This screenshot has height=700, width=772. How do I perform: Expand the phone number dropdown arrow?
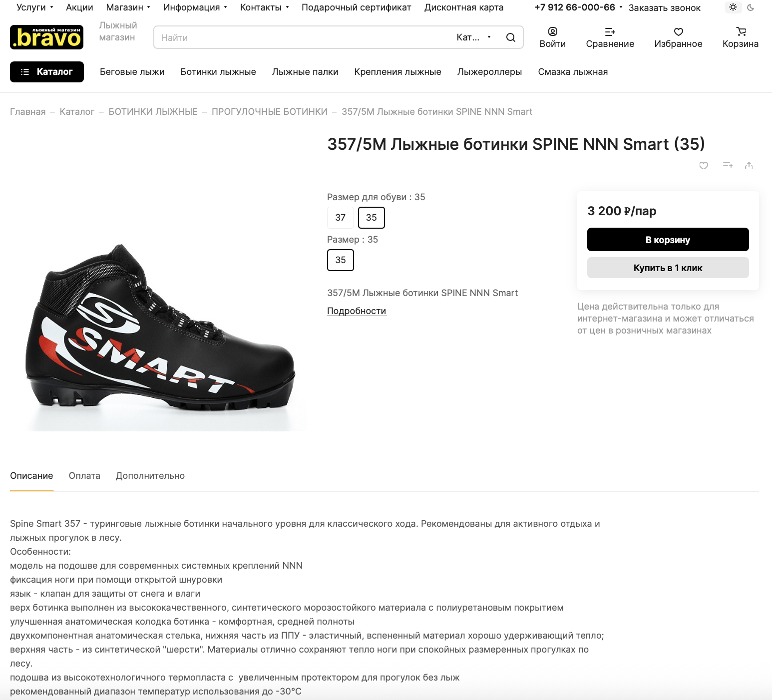[x=621, y=7]
